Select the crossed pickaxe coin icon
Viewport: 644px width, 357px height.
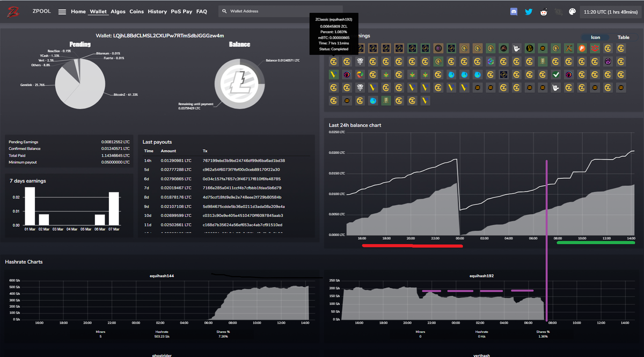point(568,48)
